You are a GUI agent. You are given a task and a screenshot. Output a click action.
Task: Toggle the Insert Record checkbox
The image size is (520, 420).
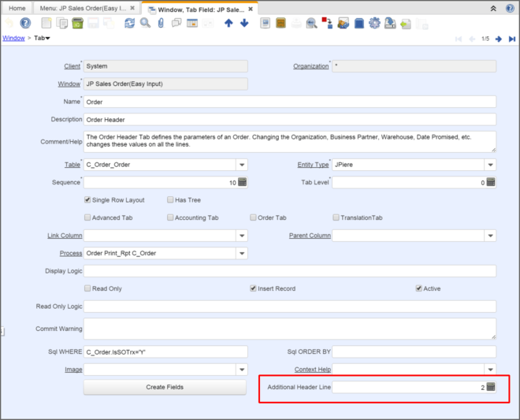coord(253,288)
